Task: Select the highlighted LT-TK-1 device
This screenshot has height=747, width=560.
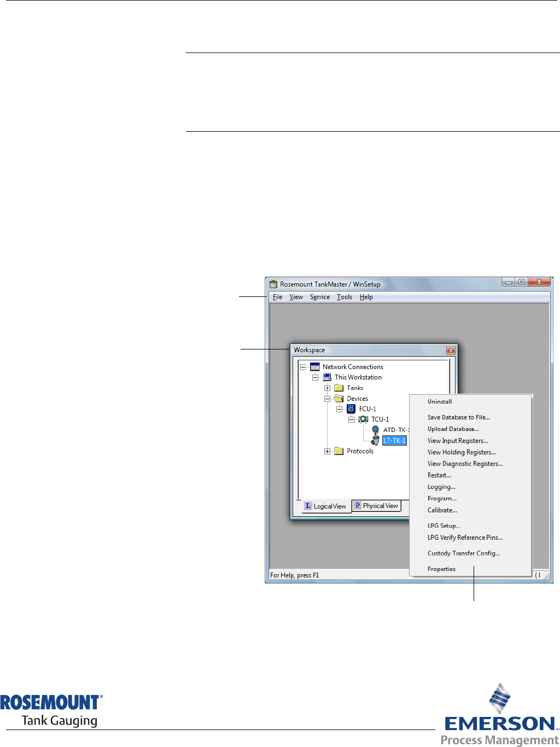Action: point(394,441)
